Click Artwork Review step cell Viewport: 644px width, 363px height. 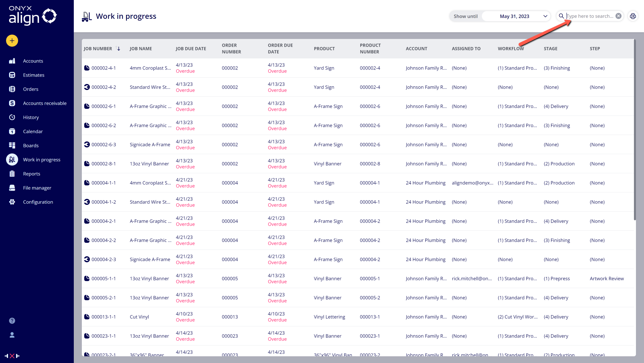point(607,279)
